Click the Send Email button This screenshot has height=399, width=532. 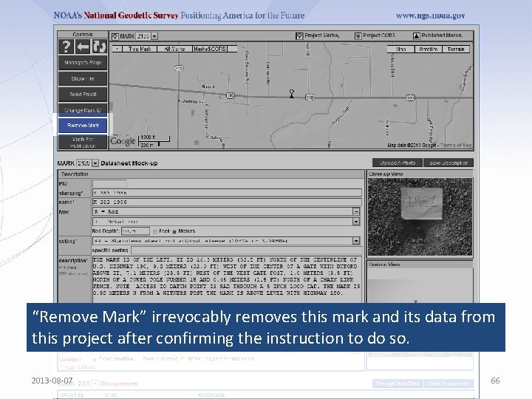pyautogui.click(x=83, y=95)
